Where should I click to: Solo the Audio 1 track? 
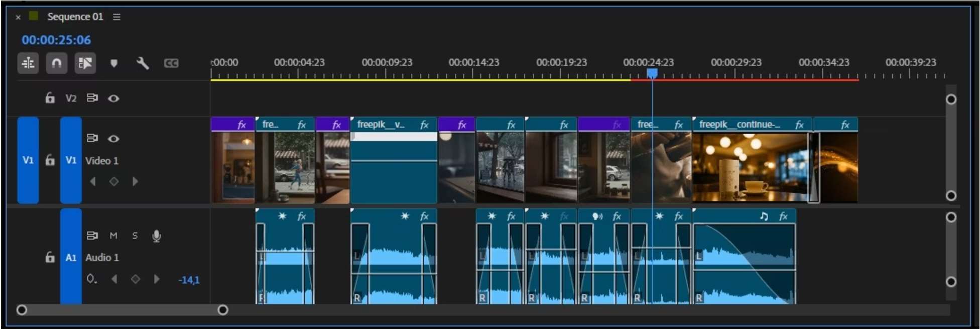(x=135, y=236)
